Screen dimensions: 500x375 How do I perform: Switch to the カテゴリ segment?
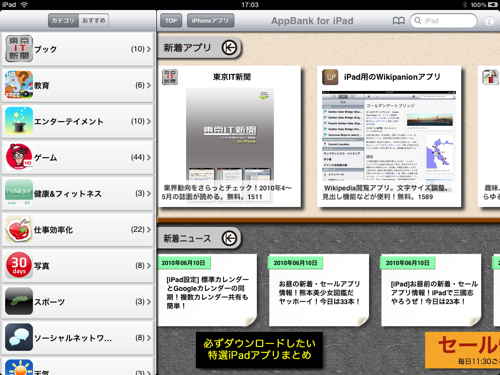[63, 20]
